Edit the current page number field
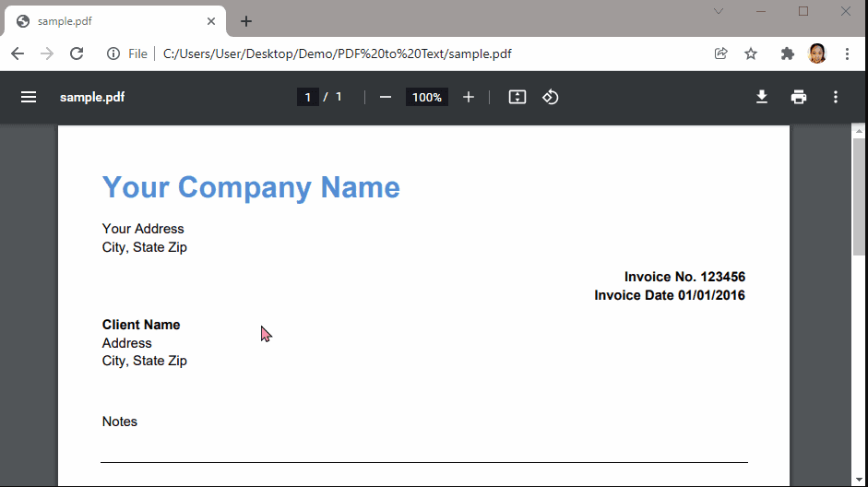The image size is (868, 487). coord(308,97)
